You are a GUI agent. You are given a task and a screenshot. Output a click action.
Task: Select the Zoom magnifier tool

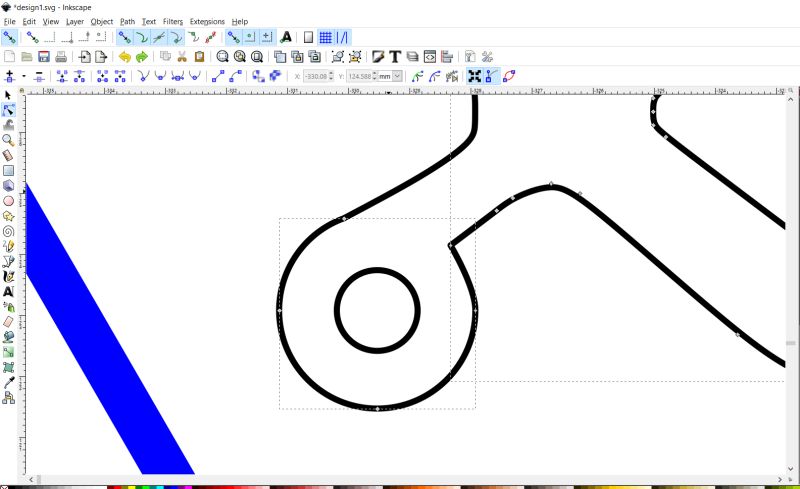pos(8,140)
